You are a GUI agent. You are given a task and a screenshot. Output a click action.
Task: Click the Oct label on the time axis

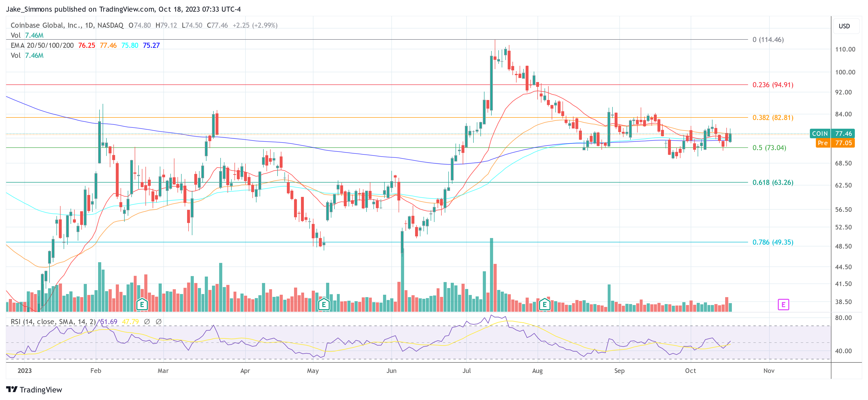[690, 371]
